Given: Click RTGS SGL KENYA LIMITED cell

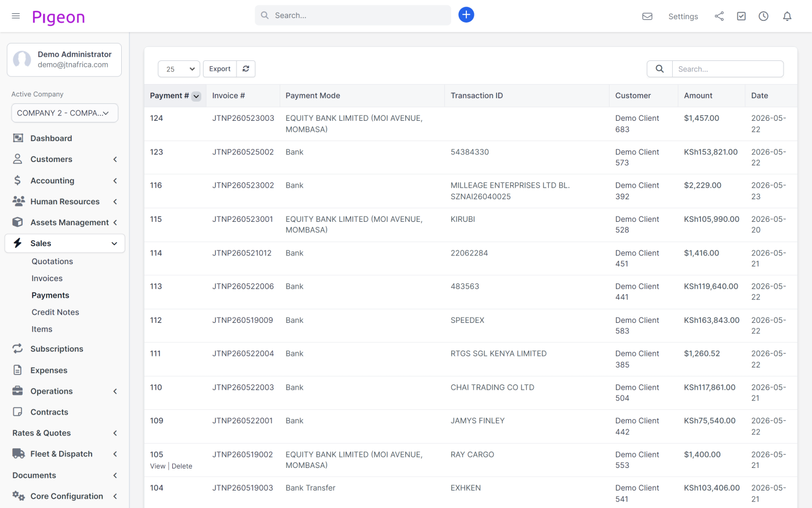Looking at the screenshot, I should click(x=499, y=354).
